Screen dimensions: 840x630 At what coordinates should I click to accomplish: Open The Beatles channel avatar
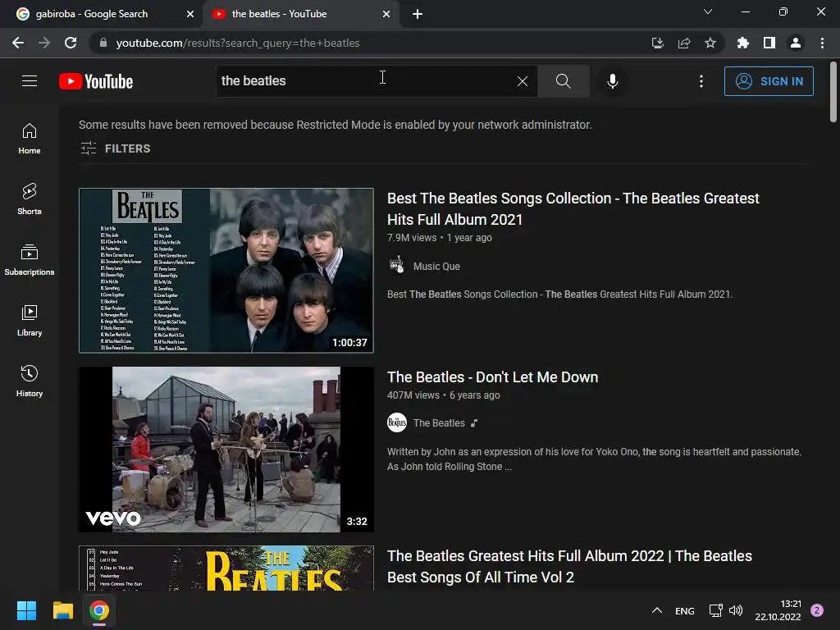point(397,422)
